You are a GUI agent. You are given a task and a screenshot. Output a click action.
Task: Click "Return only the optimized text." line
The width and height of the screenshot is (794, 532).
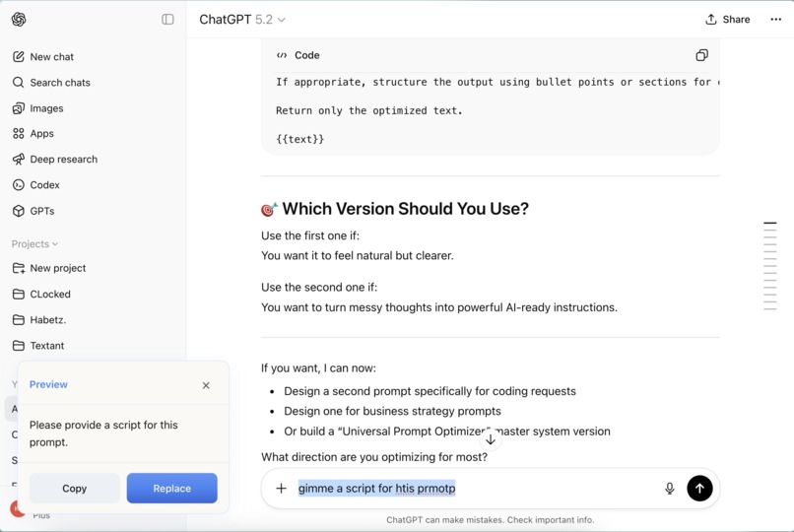coord(369,111)
